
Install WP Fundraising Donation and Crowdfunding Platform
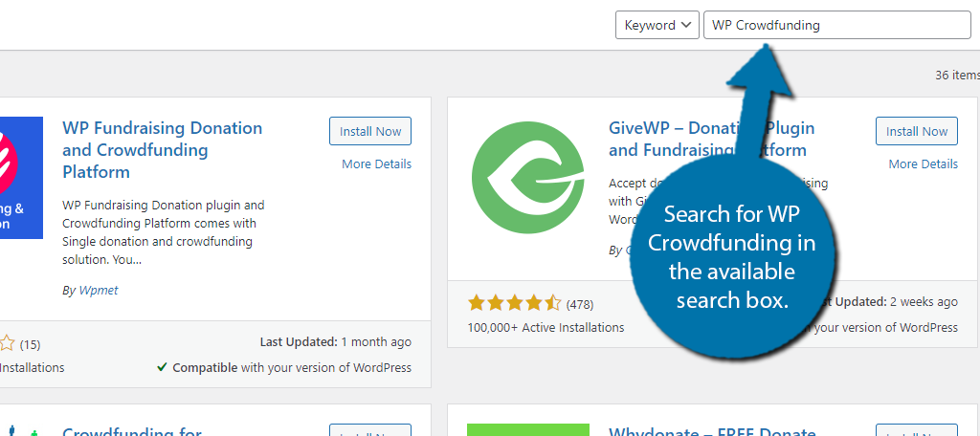tap(370, 131)
